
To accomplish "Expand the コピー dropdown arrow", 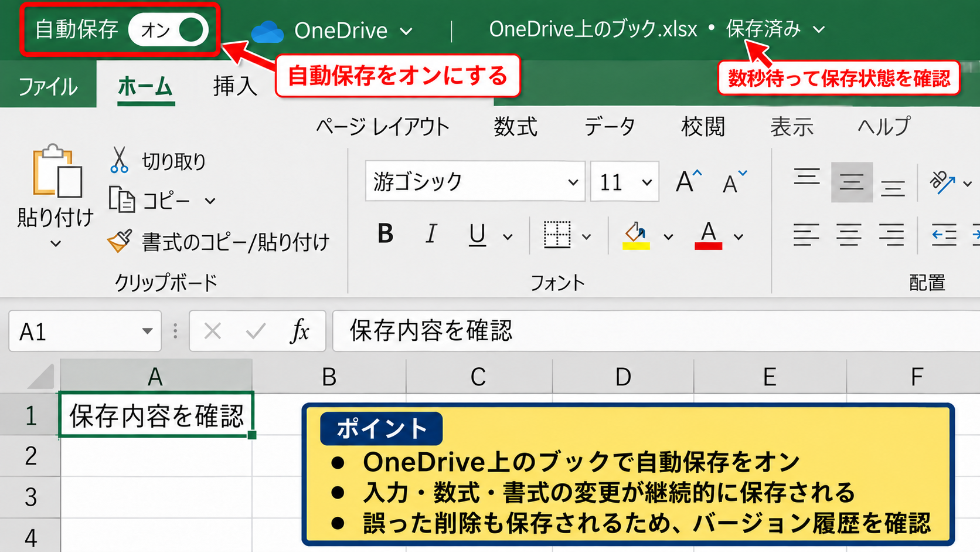I will coord(210,201).
